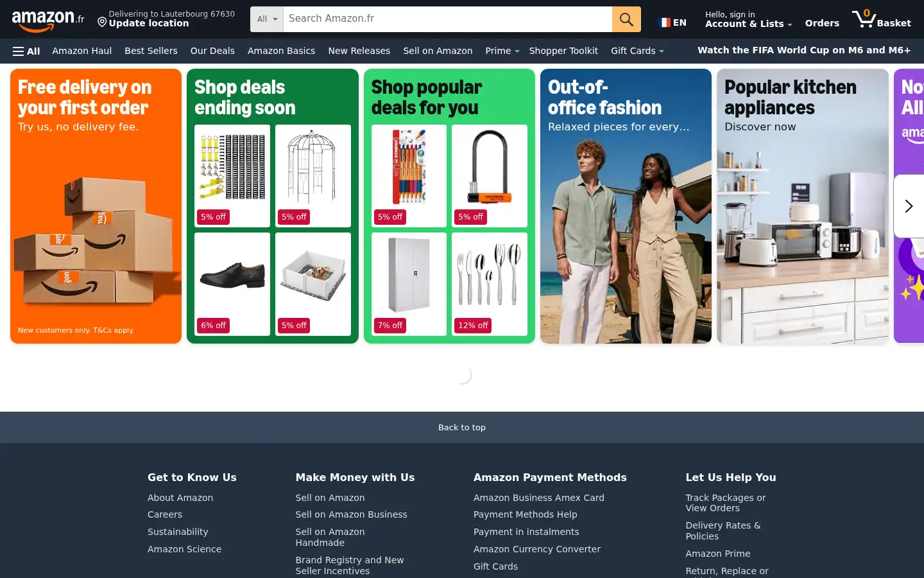Open Payment in instalments link
The width and height of the screenshot is (924, 578).
click(526, 532)
